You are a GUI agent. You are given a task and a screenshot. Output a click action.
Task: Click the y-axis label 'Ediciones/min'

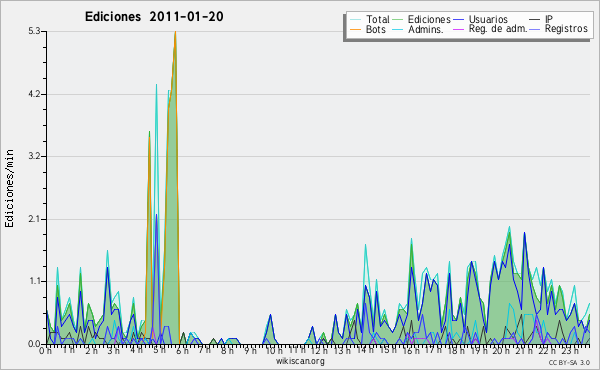click(10, 188)
